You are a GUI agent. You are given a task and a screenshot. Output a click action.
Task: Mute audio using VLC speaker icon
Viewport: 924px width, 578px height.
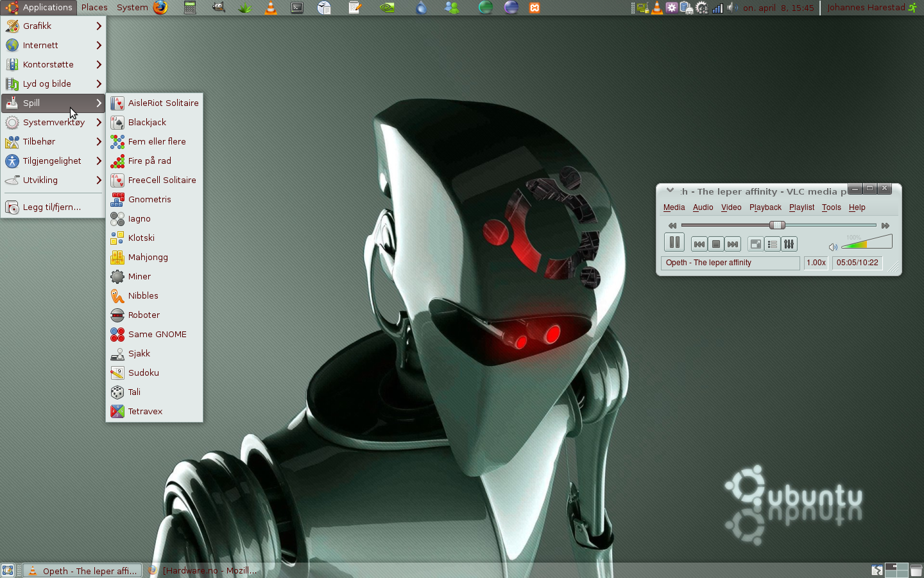[x=833, y=247]
